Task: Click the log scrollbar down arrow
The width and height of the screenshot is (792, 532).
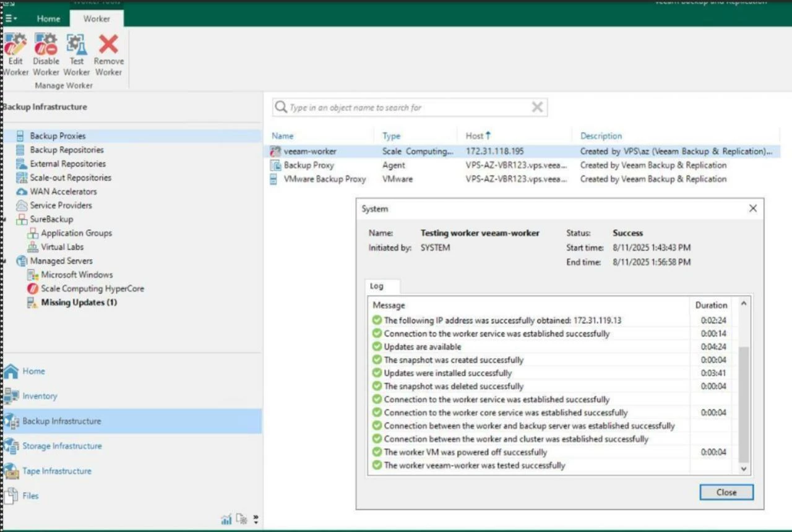Action: point(744,469)
